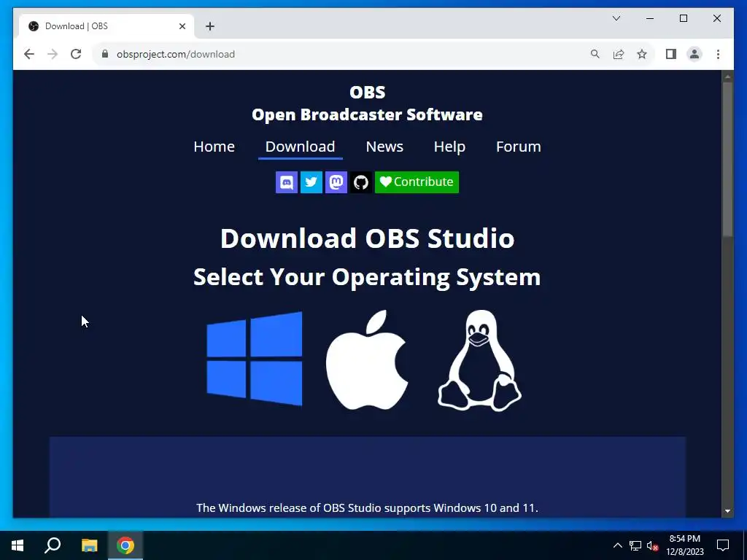Click the vertical scrollbar thumb
Screen dimensions: 747x560
(x=727, y=160)
